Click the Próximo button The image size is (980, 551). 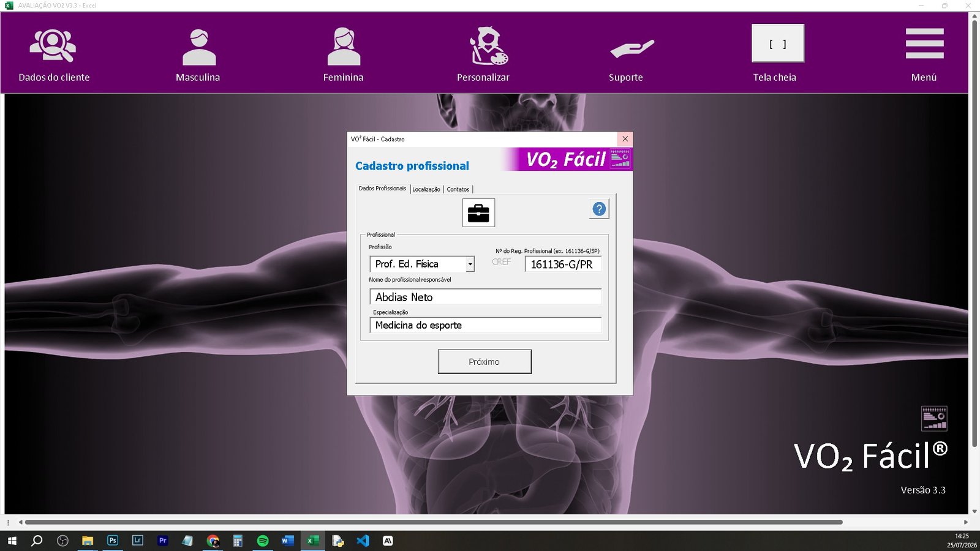(484, 362)
